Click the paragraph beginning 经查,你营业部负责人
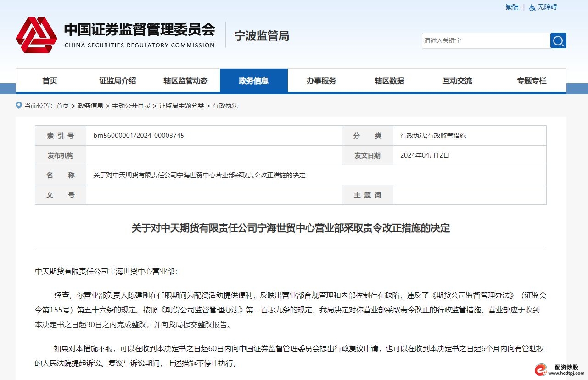This screenshot has width=588, height=380. [x=291, y=310]
